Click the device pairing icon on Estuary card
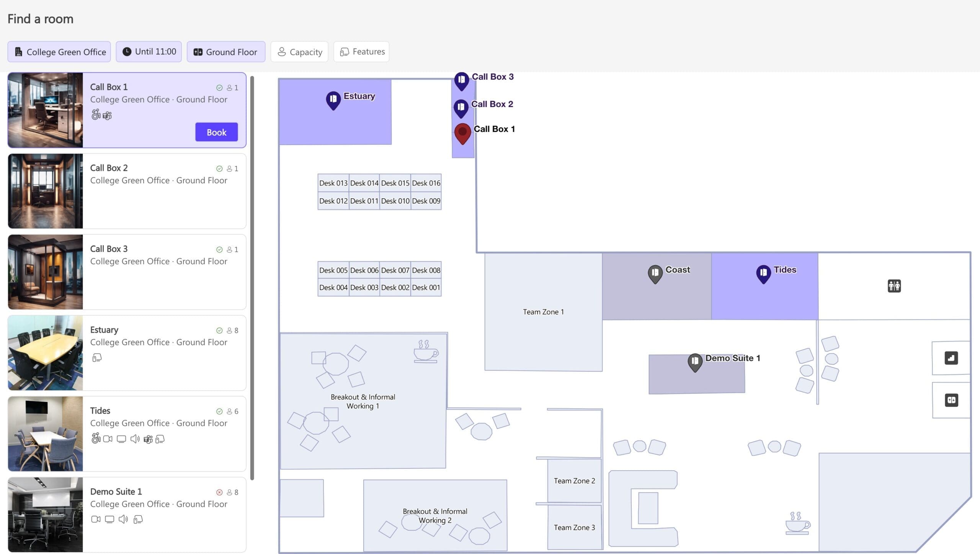 pos(97,357)
